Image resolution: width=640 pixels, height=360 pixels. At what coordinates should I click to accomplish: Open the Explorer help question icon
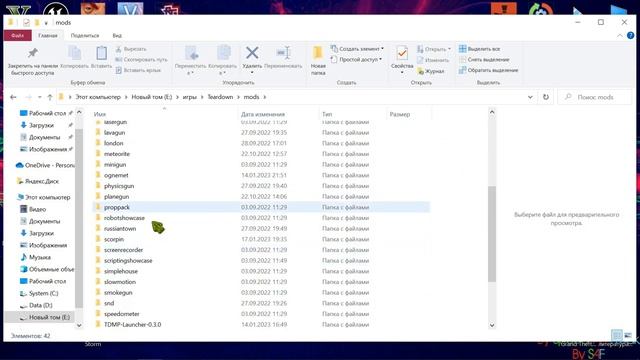(x=631, y=36)
